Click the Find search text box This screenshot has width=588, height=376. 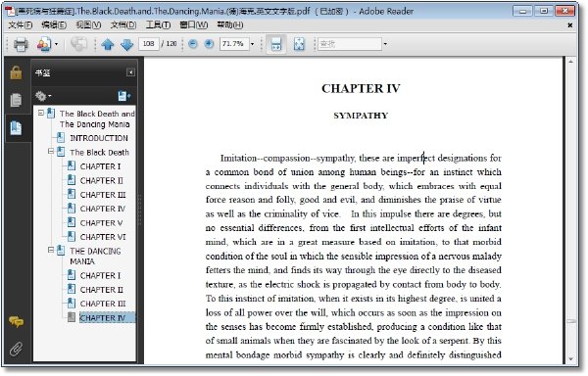pyautogui.click(x=350, y=44)
